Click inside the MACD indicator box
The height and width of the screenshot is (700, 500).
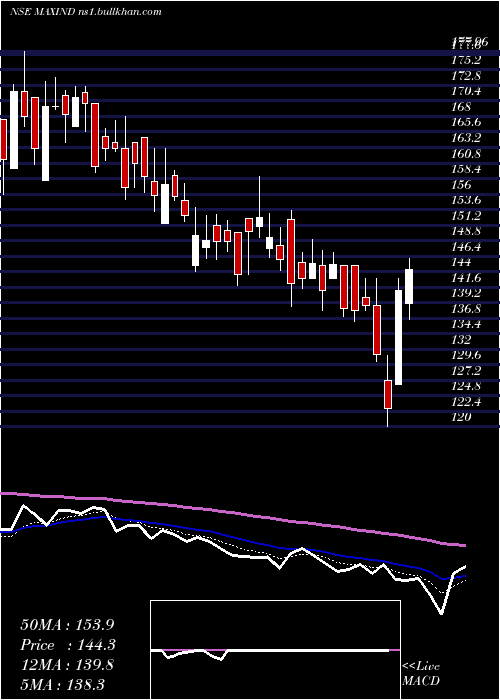point(275,650)
